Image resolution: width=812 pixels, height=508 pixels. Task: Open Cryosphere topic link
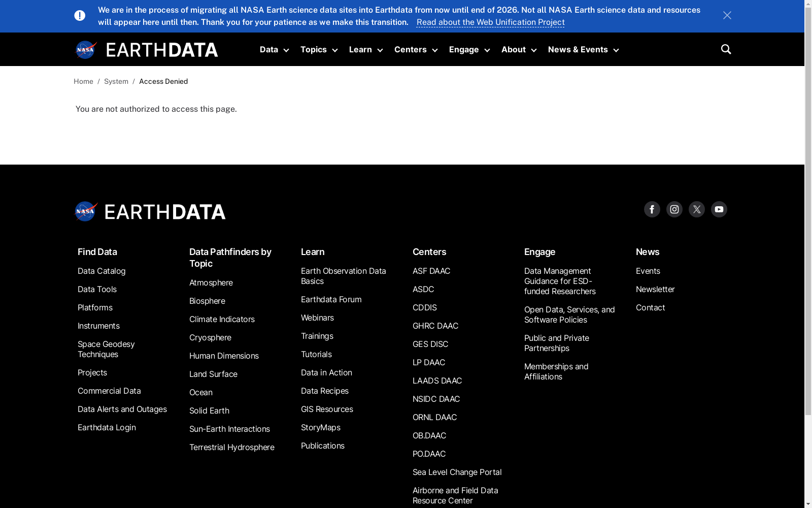210,338
